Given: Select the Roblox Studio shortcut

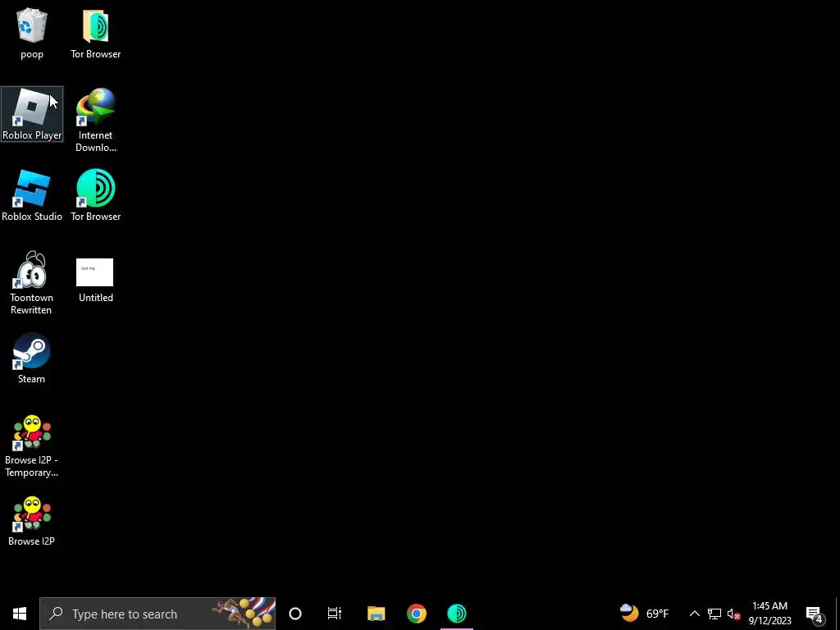Looking at the screenshot, I should [32, 195].
